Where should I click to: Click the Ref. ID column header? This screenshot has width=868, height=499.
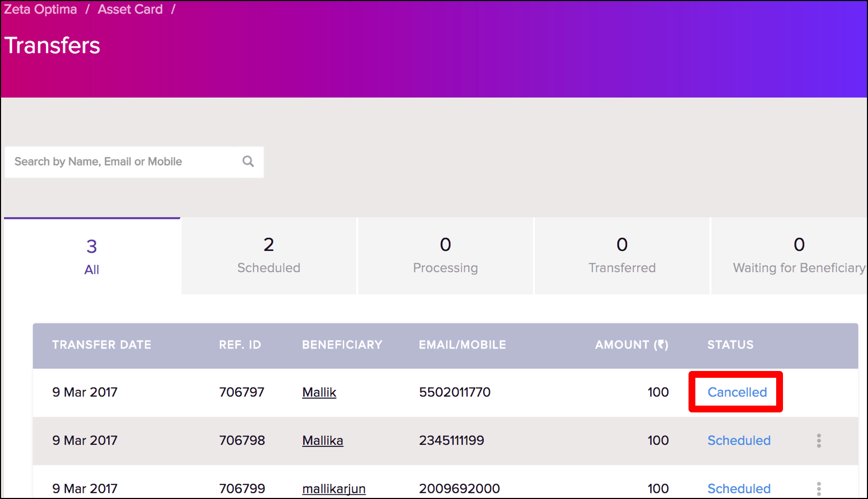pyautogui.click(x=240, y=345)
